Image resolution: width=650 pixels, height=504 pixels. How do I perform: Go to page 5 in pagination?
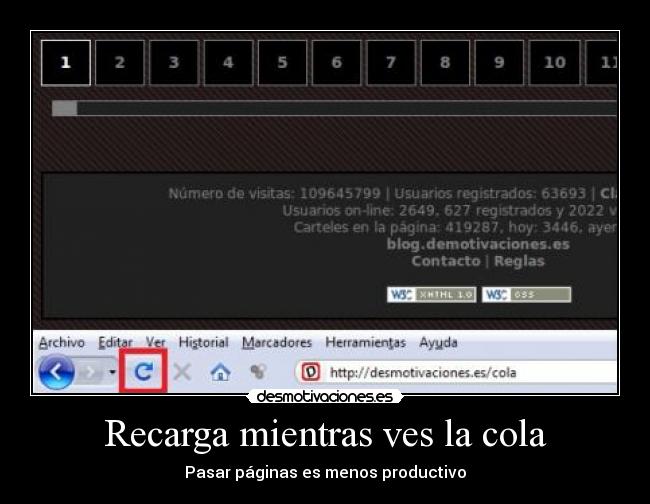point(283,63)
